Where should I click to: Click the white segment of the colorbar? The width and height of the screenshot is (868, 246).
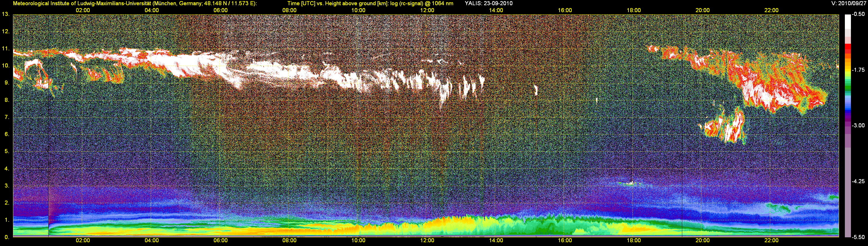coord(848,22)
